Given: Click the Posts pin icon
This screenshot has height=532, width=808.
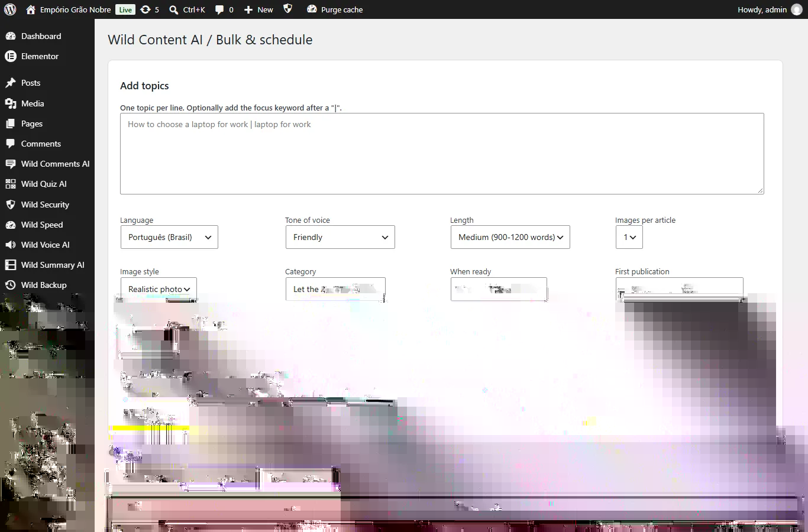Looking at the screenshot, I should pyautogui.click(x=10, y=83).
